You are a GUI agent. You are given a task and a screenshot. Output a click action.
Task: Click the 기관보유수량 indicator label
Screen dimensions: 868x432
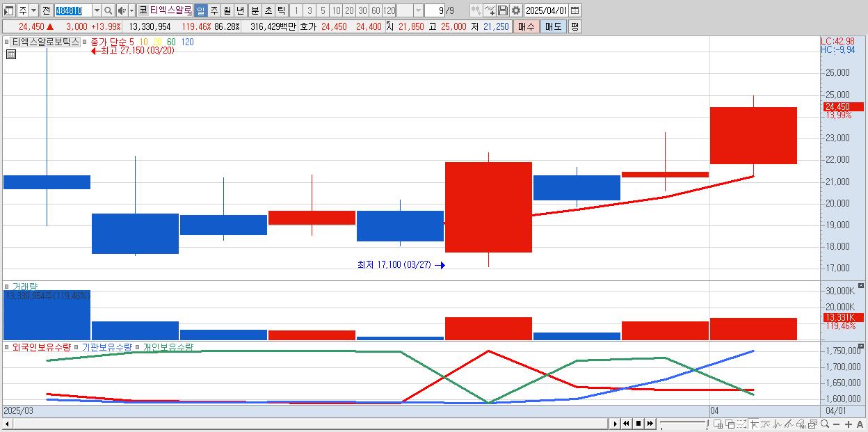[106, 346]
